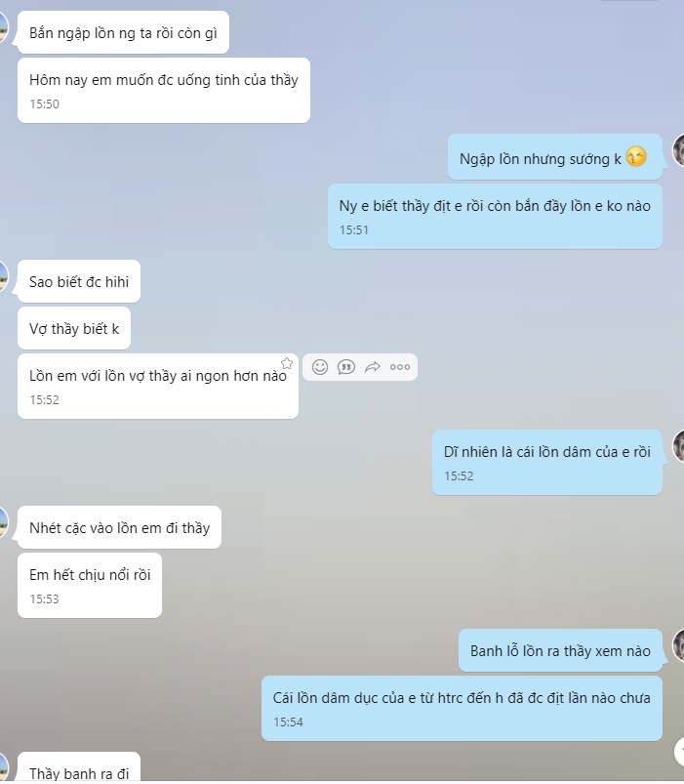Image resolution: width=684 pixels, height=784 pixels.
Task: Click the forward arrow icon
Action: tap(373, 367)
